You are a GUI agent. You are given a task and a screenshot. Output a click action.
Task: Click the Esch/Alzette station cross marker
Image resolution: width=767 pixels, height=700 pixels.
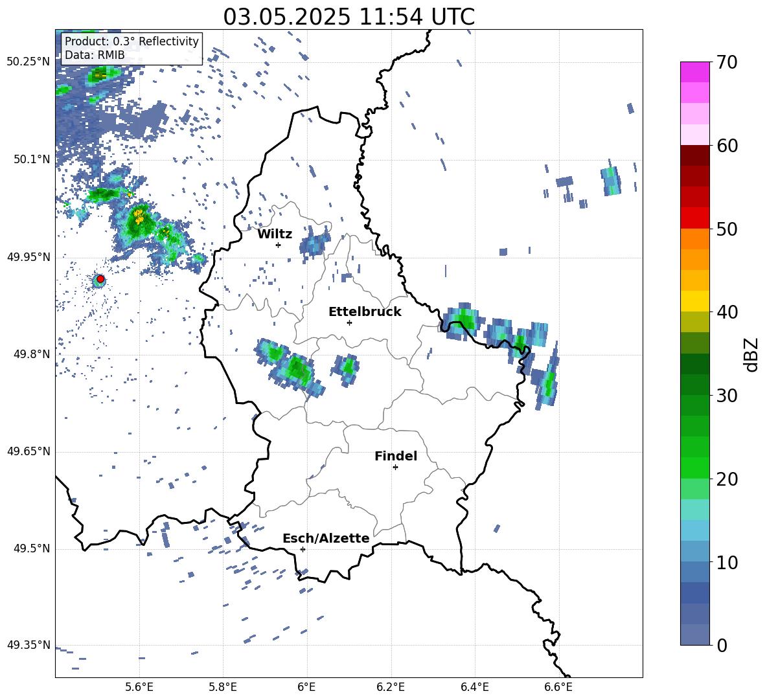[303, 549]
